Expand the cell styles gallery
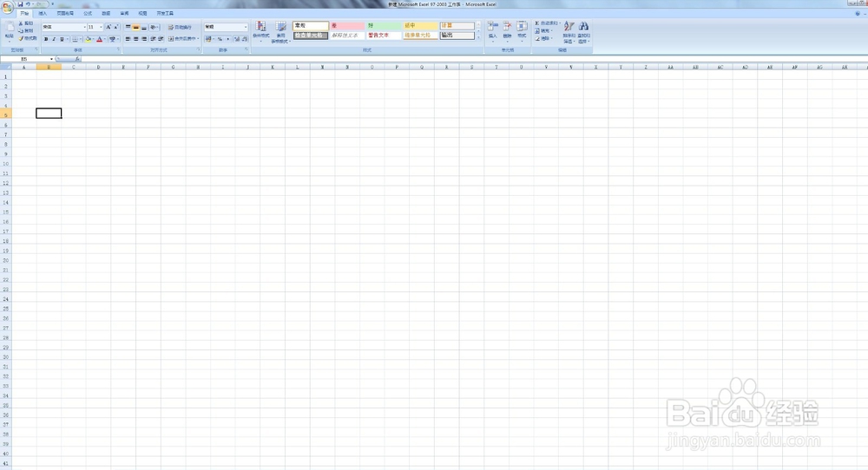868x470 pixels. [x=479, y=37]
